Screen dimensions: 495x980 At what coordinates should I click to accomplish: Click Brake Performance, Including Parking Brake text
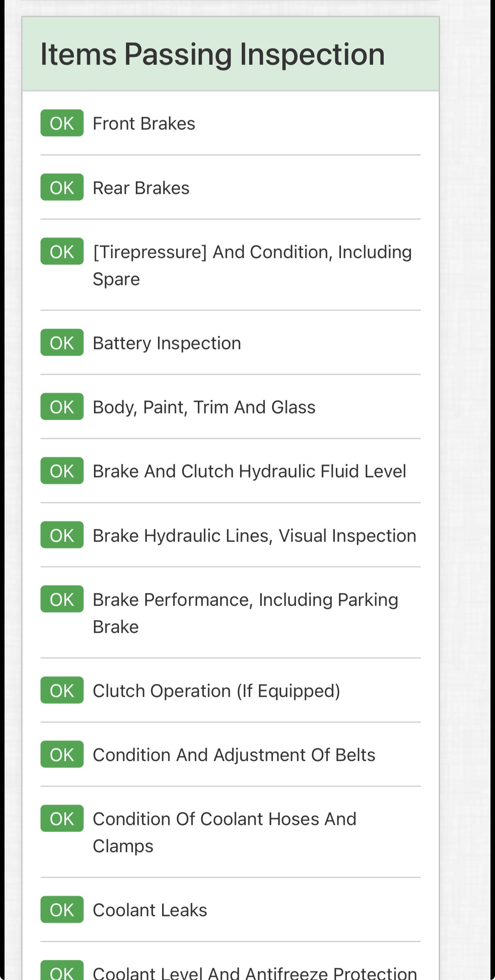[245, 613]
